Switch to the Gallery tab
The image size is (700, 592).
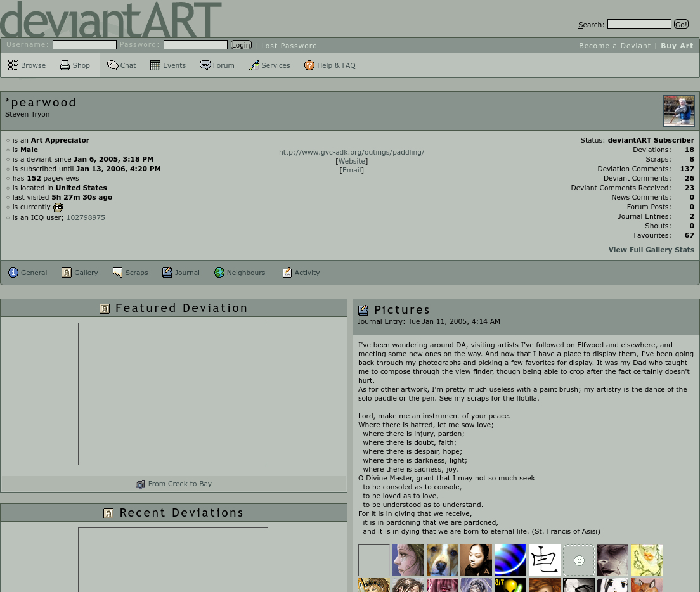[x=86, y=273]
